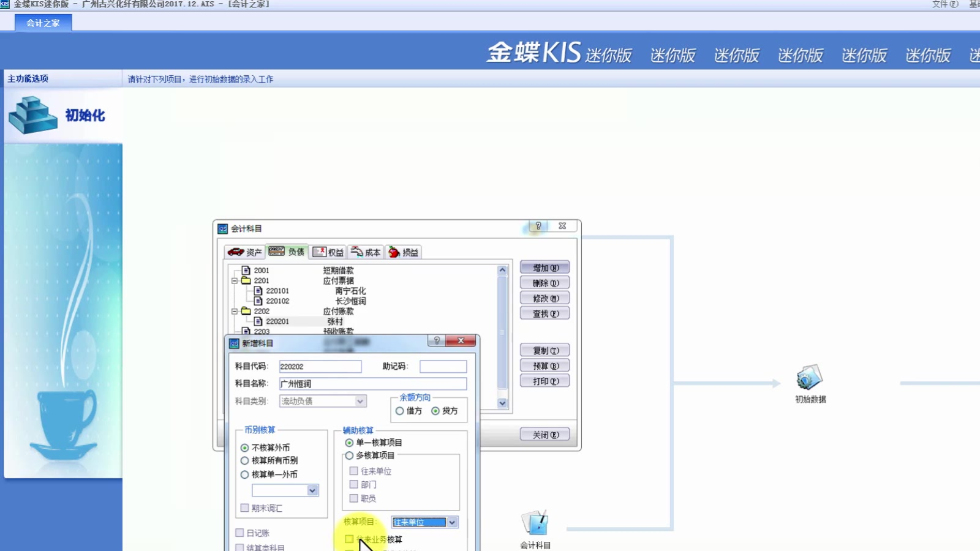Viewport: 980px width, 551px height.
Task: Click the 助记码 input field
Action: pyautogui.click(x=443, y=366)
